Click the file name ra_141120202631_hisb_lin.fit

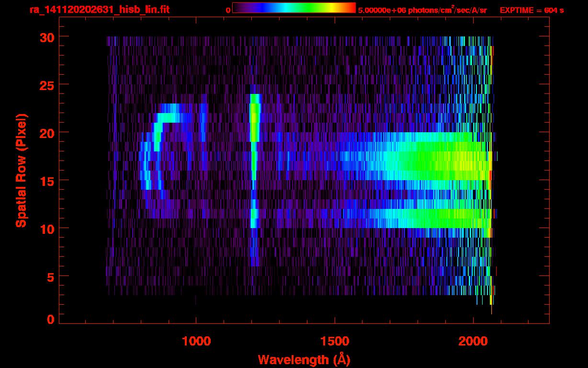pos(99,9)
